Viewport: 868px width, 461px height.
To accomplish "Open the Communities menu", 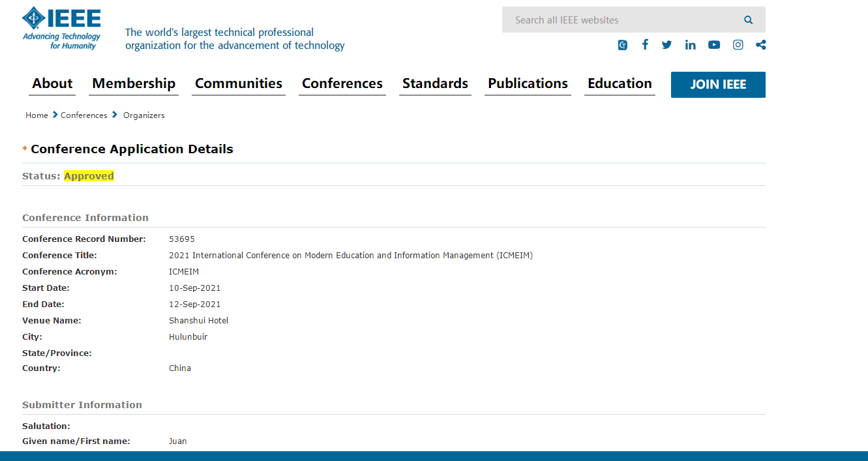I will tap(239, 84).
